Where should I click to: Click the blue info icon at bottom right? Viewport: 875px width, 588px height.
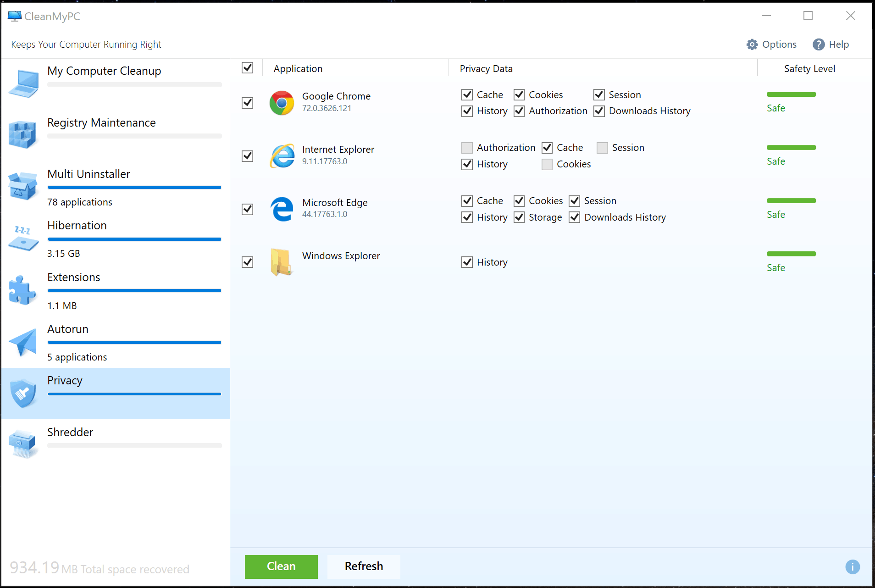[x=853, y=567]
